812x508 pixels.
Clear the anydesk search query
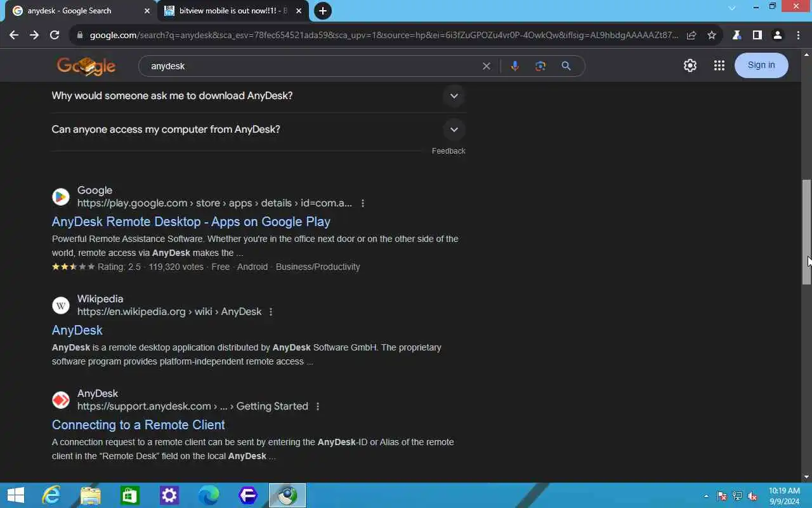[x=487, y=66]
